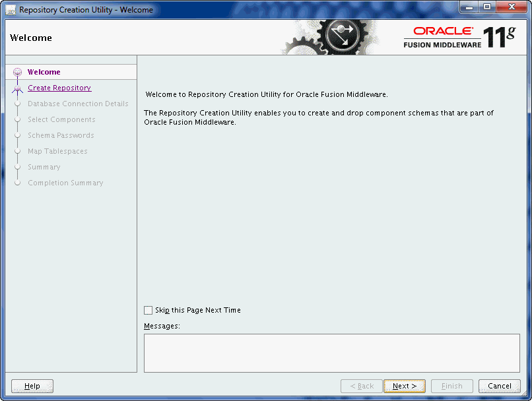This screenshot has width=532, height=401.
Task: Open the Create Repository step link
Action: pyautogui.click(x=59, y=88)
